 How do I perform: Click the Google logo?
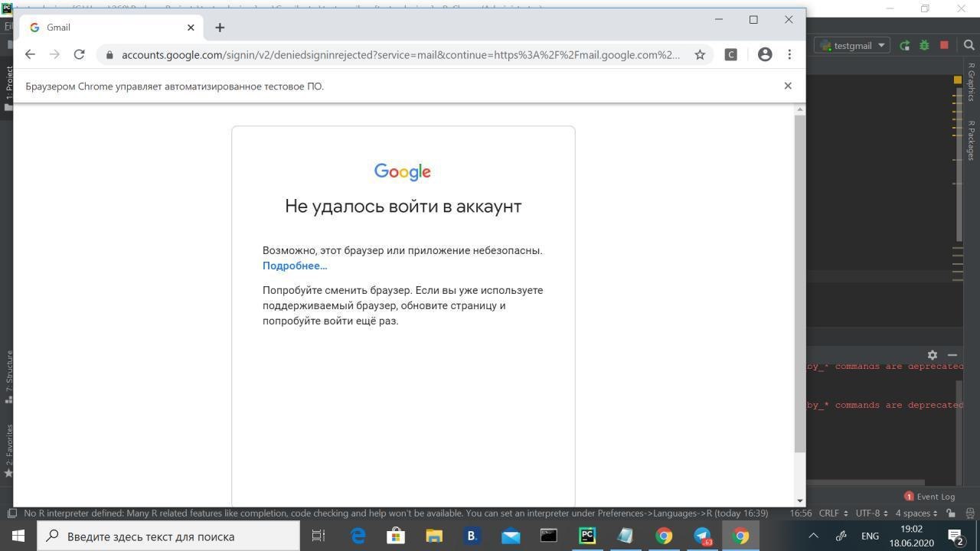click(403, 171)
